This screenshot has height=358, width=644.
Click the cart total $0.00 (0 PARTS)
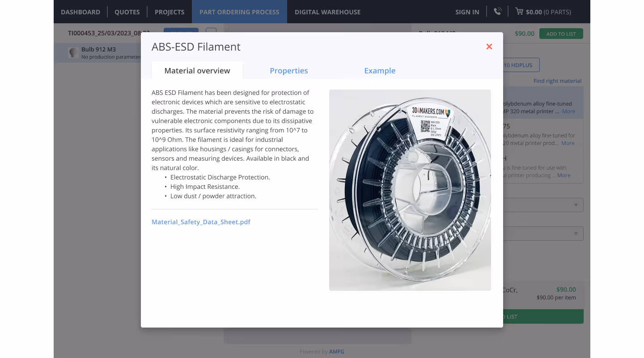(x=548, y=12)
